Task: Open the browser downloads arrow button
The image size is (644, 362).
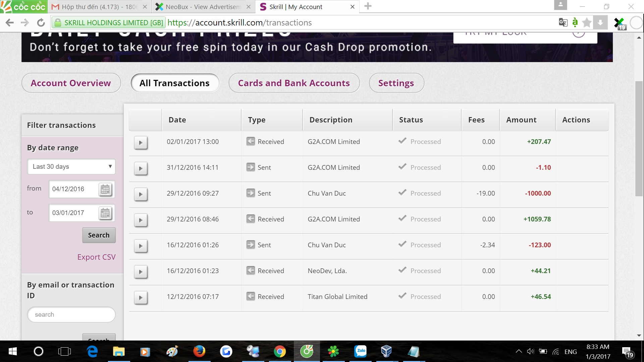Action: coord(600,23)
